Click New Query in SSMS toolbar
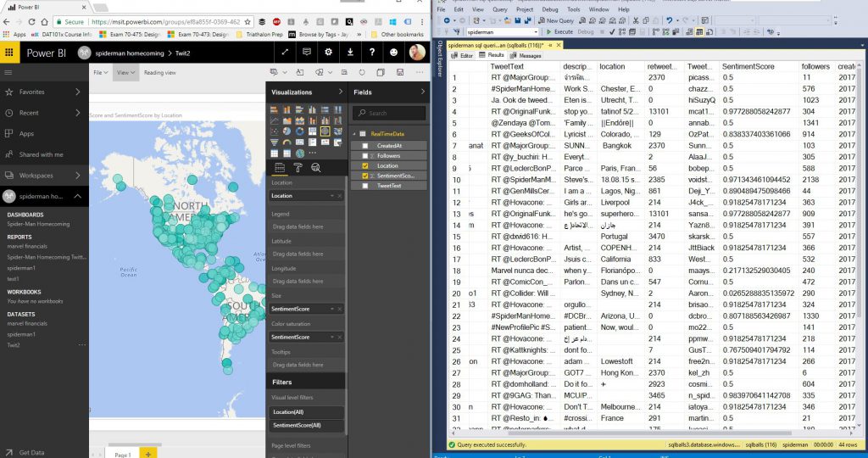 click(x=556, y=20)
